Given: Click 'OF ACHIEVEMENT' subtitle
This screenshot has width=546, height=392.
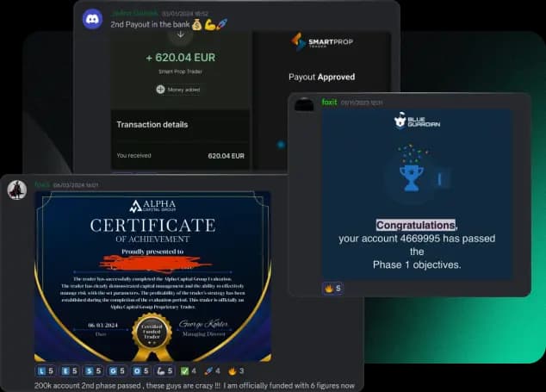Looking at the screenshot, I should pyautogui.click(x=152, y=240).
